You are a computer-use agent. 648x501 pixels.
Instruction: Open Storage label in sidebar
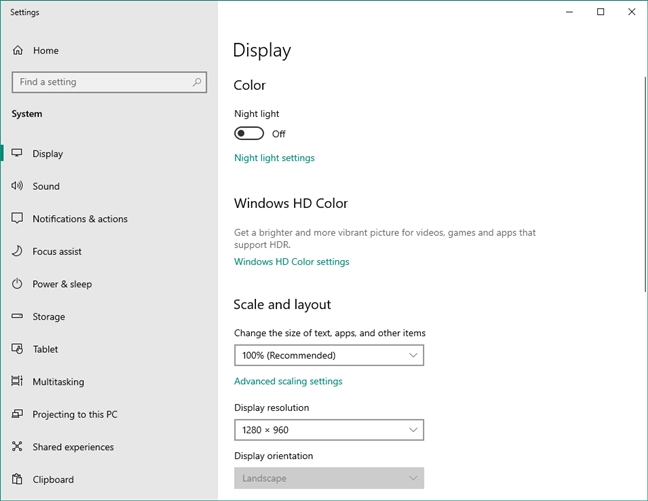[49, 317]
